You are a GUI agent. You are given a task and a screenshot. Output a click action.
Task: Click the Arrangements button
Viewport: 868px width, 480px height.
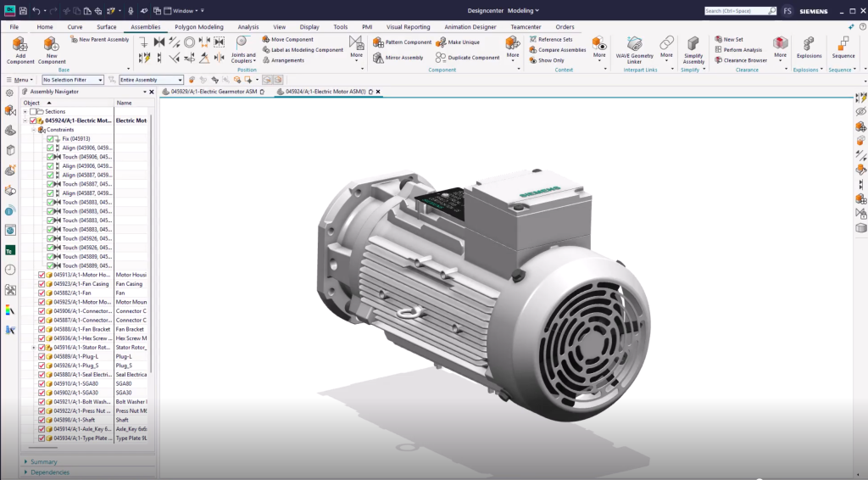pos(283,60)
